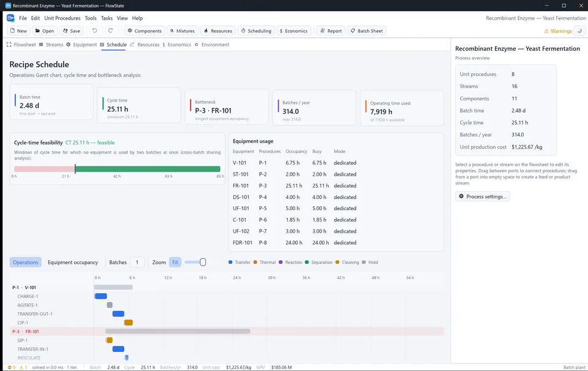Open the Unit Procedures menu
The width and height of the screenshot is (588, 371).
tap(62, 18)
